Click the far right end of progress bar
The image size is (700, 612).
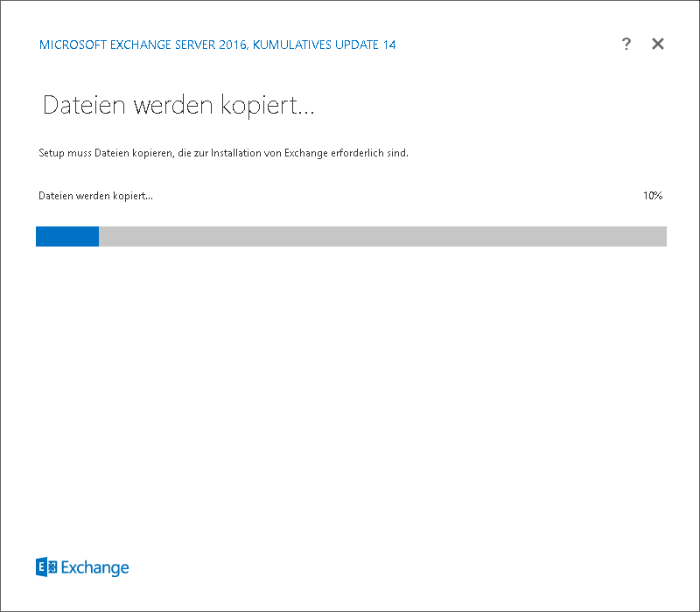point(662,236)
